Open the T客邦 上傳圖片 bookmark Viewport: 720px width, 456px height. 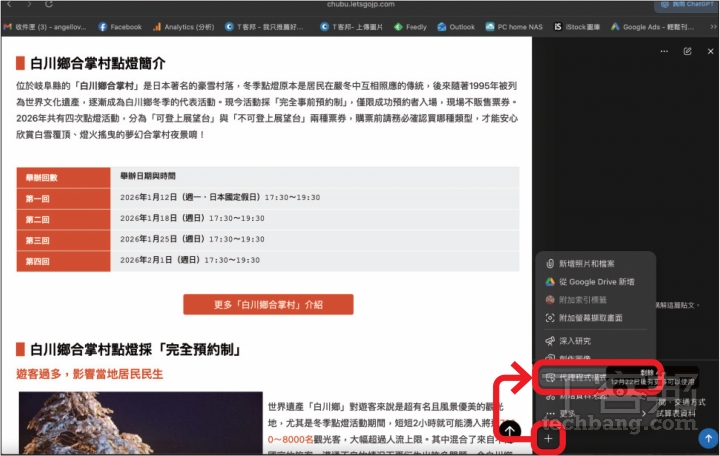(x=351, y=27)
